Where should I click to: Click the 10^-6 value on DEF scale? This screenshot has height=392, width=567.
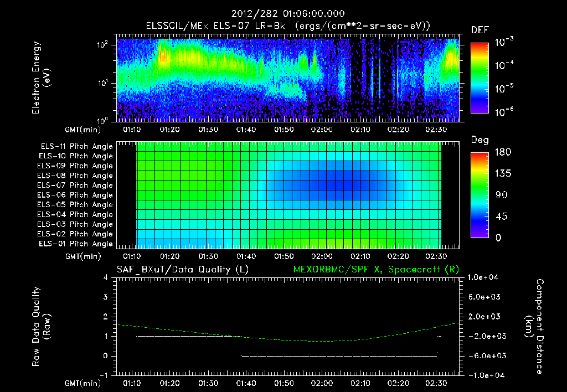coord(504,112)
